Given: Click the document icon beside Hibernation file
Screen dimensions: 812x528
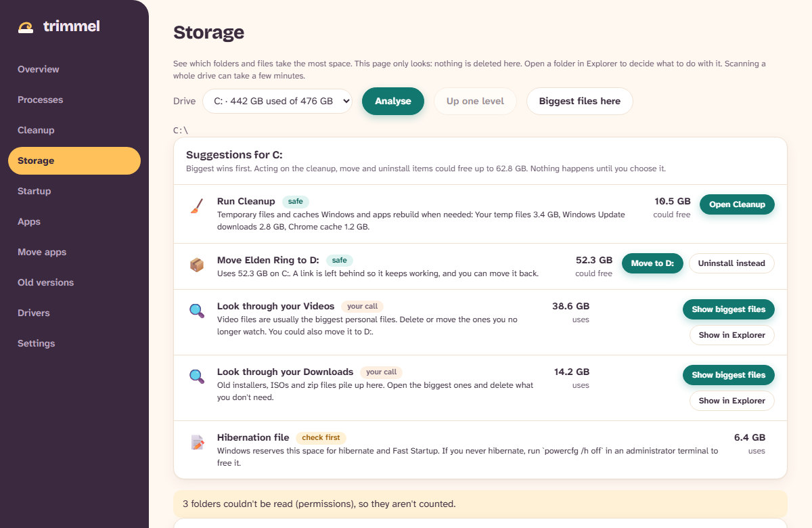Looking at the screenshot, I should (x=197, y=443).
